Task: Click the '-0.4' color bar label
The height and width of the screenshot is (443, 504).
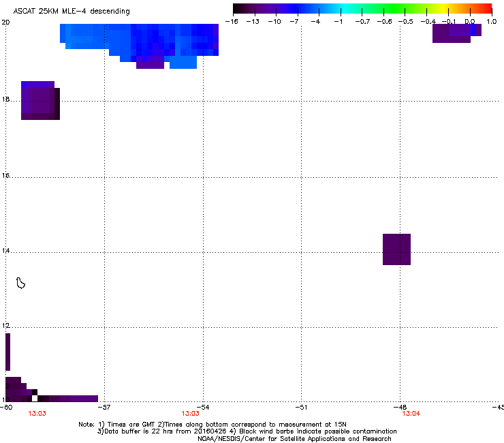Action: pos(428,22)
